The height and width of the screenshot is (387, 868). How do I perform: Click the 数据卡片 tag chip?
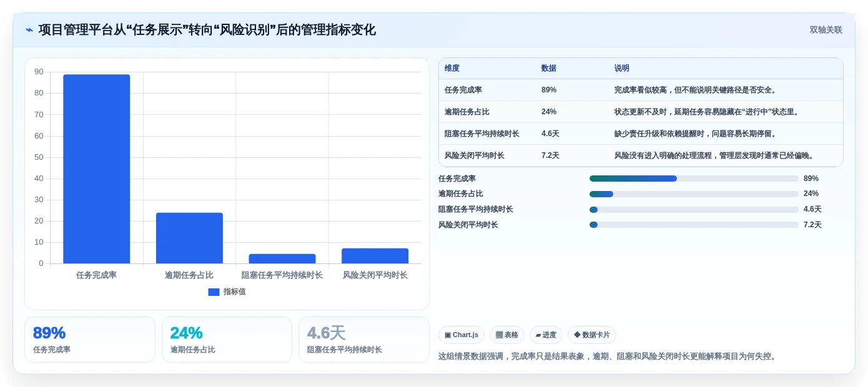click(592, 335)
